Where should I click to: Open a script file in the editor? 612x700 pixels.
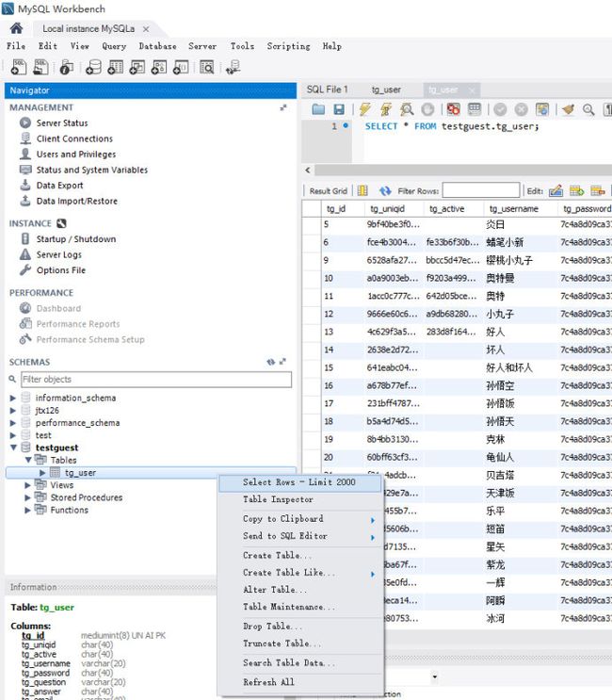[x=318, y=109]
